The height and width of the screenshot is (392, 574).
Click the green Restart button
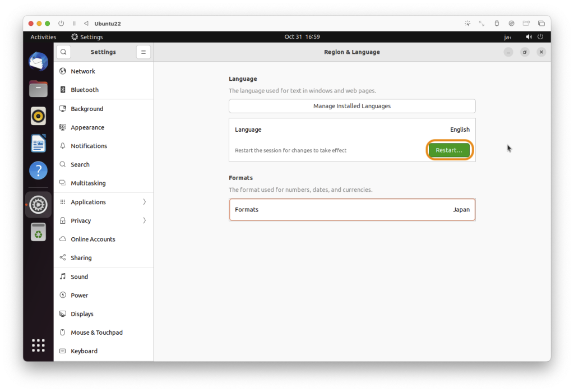tap(449, 150)
